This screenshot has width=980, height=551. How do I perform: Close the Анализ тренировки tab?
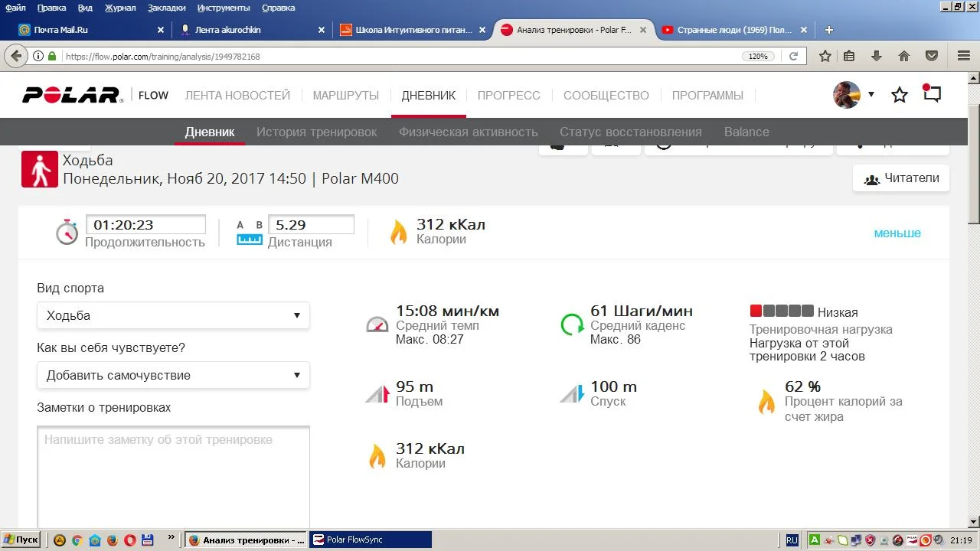(x=642, y=30)
